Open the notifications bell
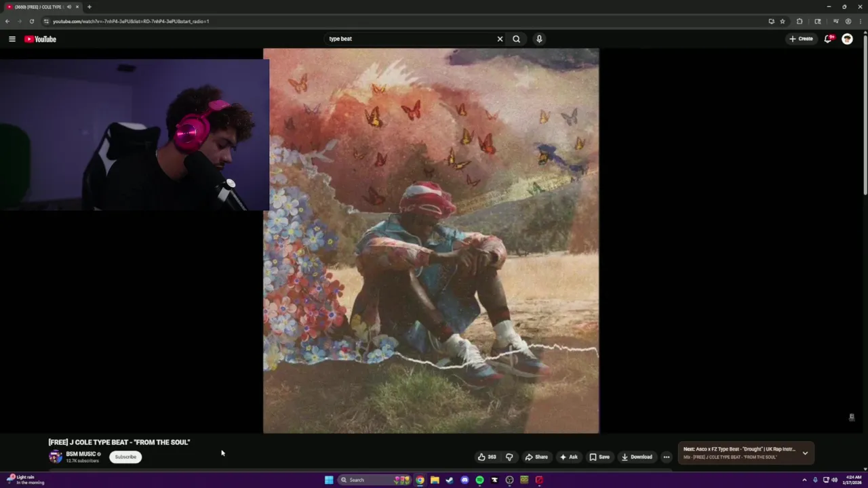Screen dimensions: 868x488 [x=828, y=39]
